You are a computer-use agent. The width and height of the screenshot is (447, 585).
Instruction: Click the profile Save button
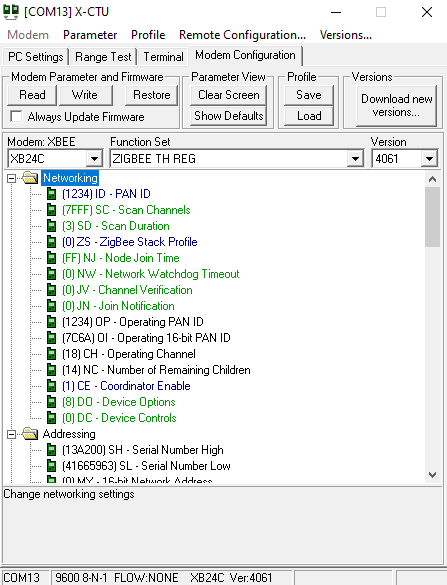click(x=309, y=95)
